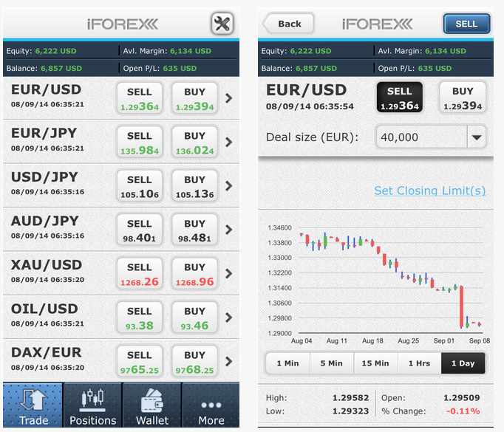Viewport: 504px width, 432px height.
Task: Buy USD/JPY at 105.136
Action: point(195,186)
